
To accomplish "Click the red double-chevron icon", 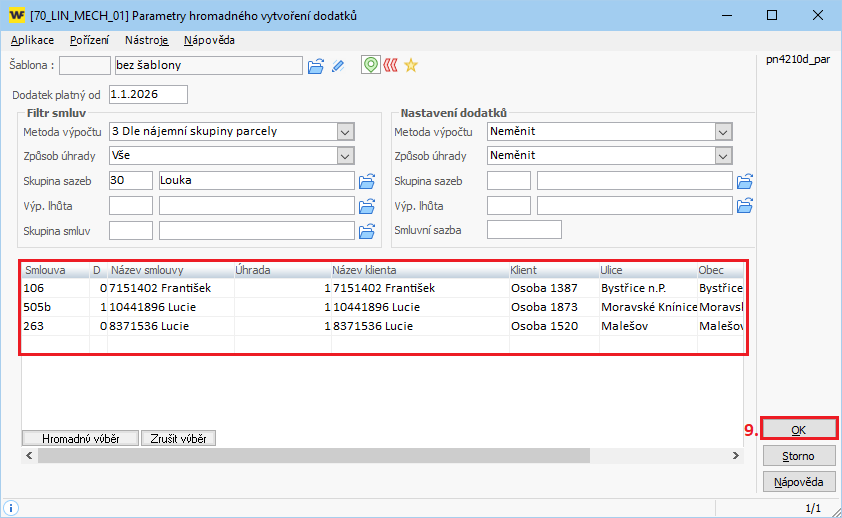I will [x=390, y=66].
